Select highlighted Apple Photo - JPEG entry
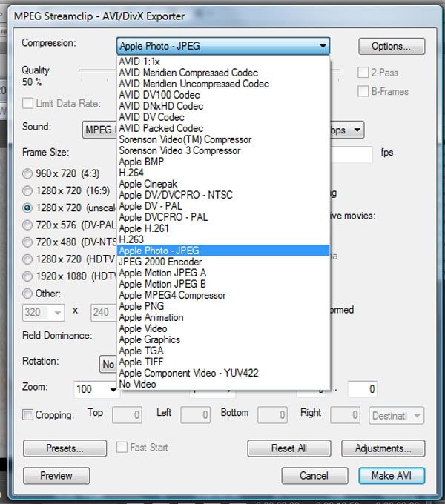This screenshot has height=504, width=445. click(x=223, y=251)
